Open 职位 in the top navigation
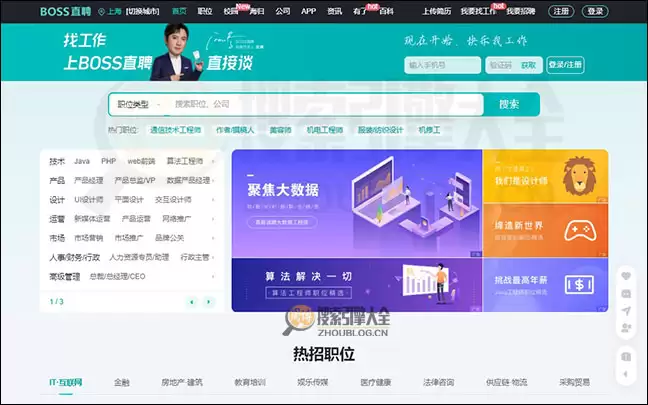The height and width of the screenshot is (405, 648). [x=205, y=12]
